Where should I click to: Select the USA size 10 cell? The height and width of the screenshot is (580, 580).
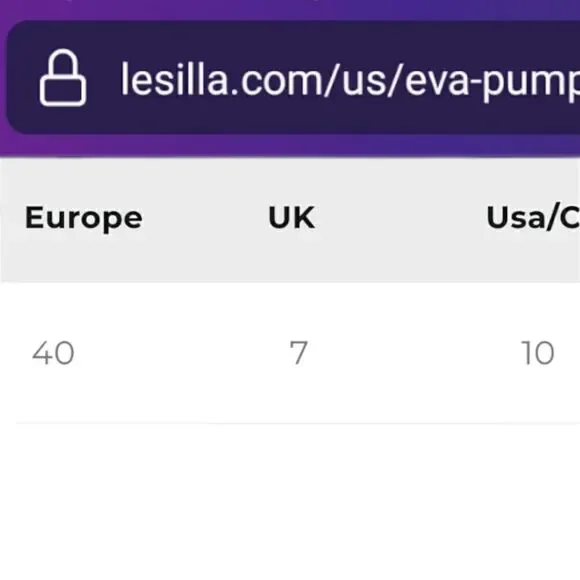(x=537, y=353)
